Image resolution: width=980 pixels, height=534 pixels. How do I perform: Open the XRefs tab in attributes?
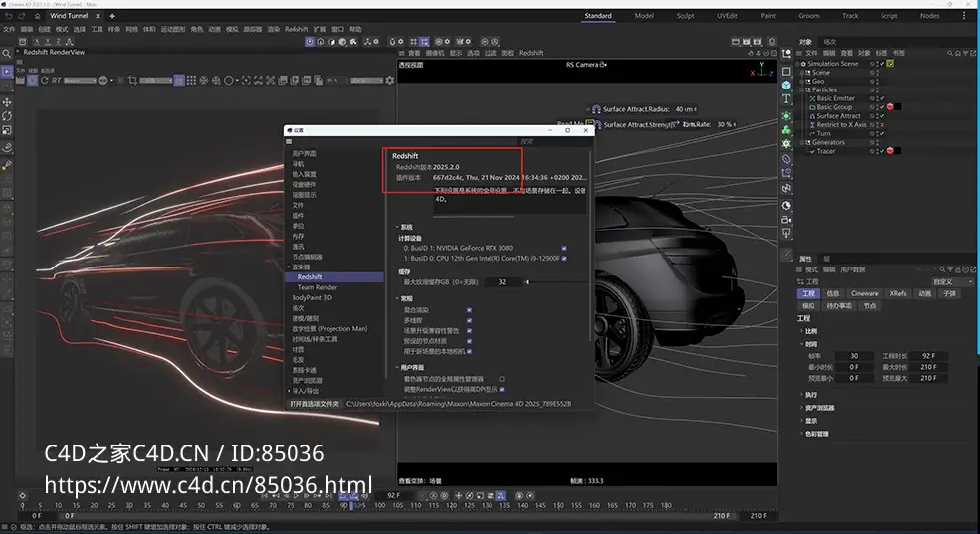pyautogui.click(x=898, y=293)
